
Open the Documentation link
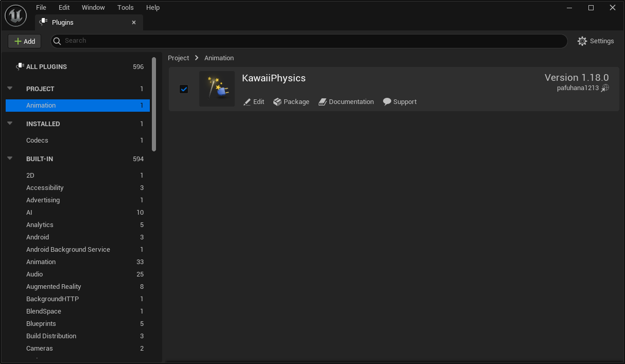(x=346, y=102)
